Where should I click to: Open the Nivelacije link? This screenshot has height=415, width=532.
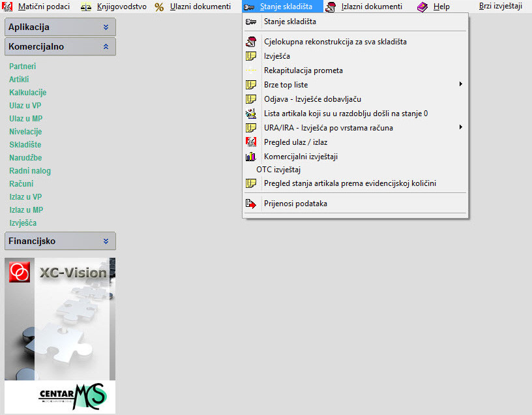click(x=25, y=131)
